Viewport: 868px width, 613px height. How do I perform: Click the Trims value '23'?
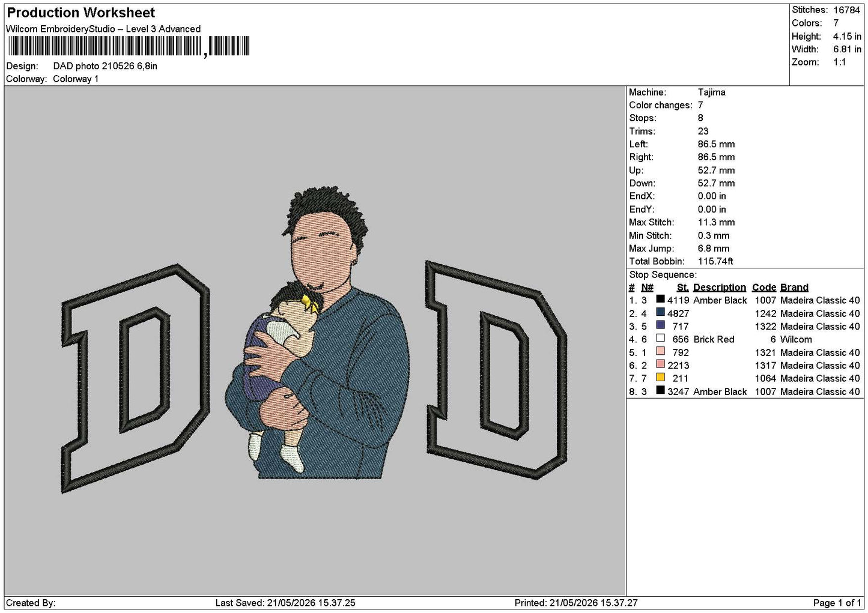(703, 131)
